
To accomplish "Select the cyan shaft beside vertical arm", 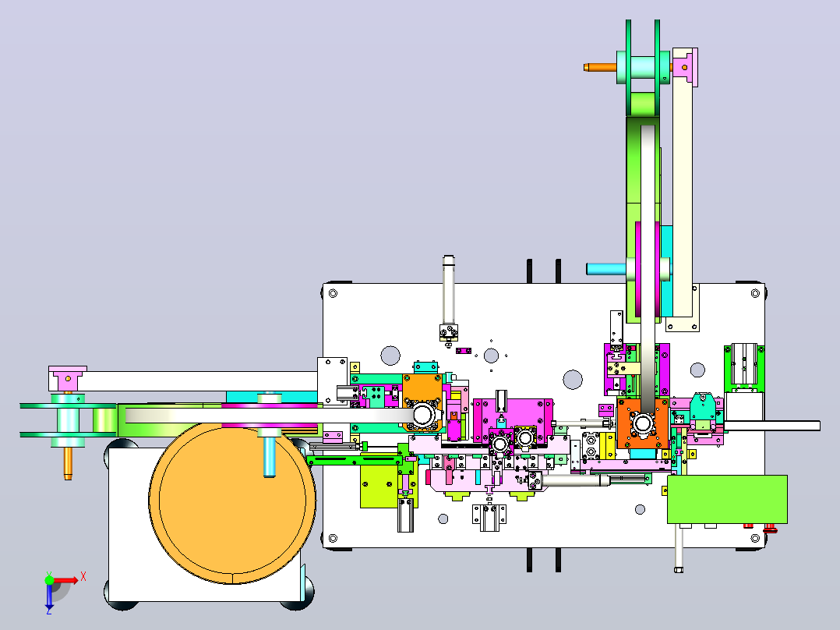I will pyautogui.click(x=606, y=269).
